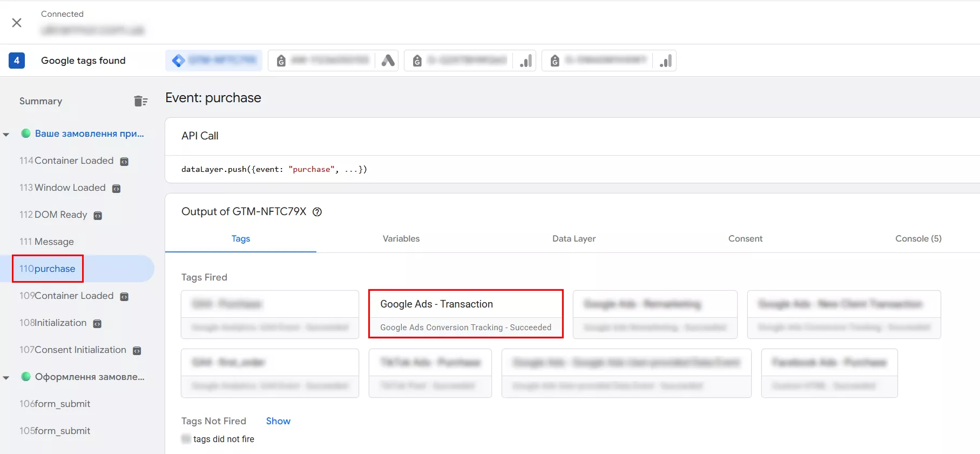Image resolution: width=980 pixels, height=454 pixels.
Task: Click code icon beside 114 Container Loaded
Action: click(124, 162)
